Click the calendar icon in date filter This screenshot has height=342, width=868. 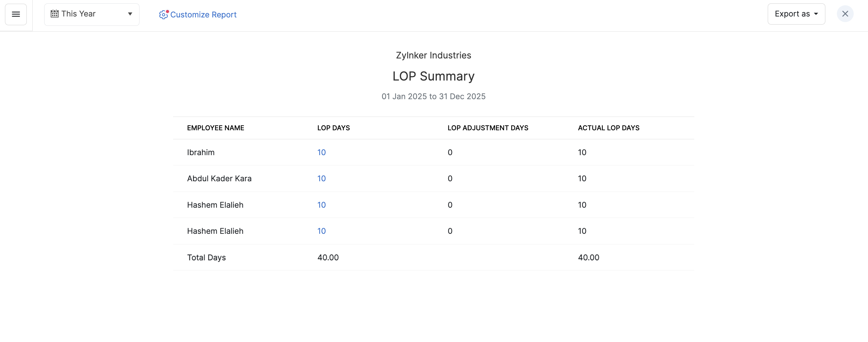click(x=54, y=14)
